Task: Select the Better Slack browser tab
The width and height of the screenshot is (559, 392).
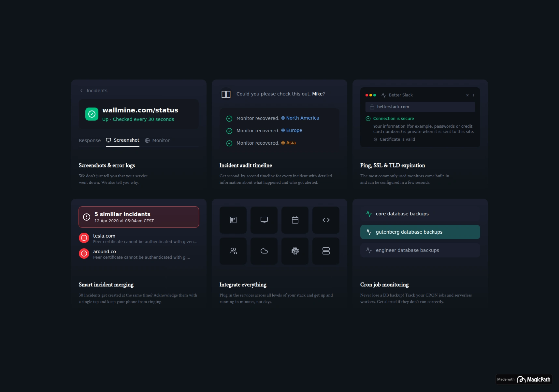Action: tap(397, 95)
